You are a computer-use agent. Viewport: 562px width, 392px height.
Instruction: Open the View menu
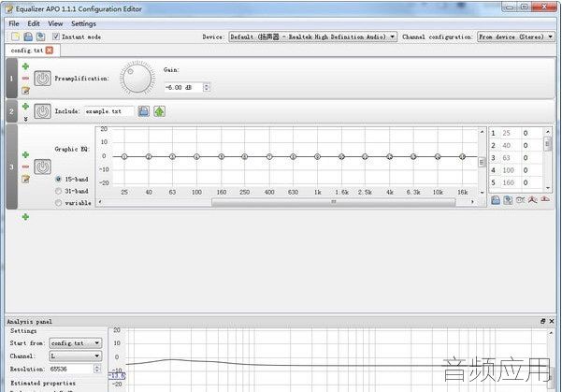(x=55, y=23)
